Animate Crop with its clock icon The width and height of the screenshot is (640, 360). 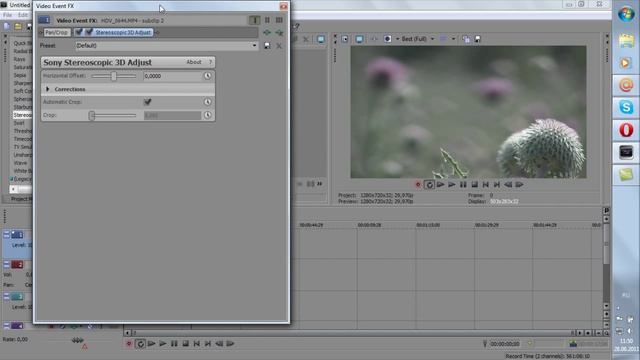click(x=208, y=115)
